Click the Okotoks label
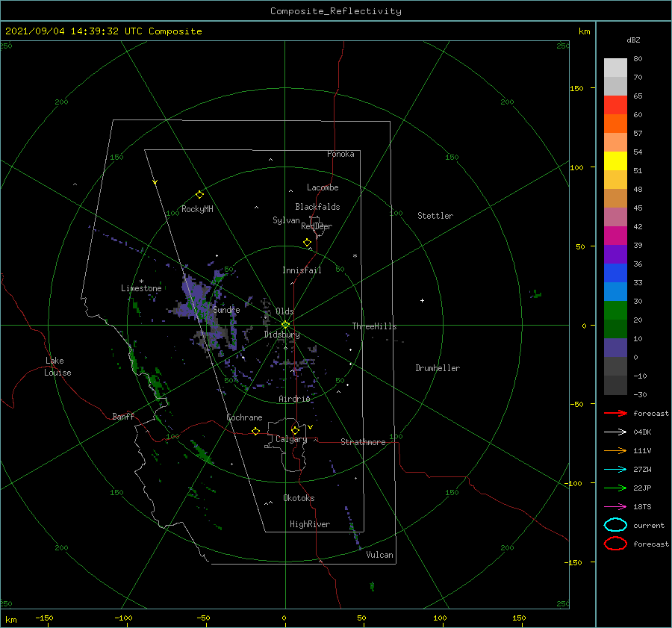The width and height of the screenshot is (672, 628). [299, 498]
